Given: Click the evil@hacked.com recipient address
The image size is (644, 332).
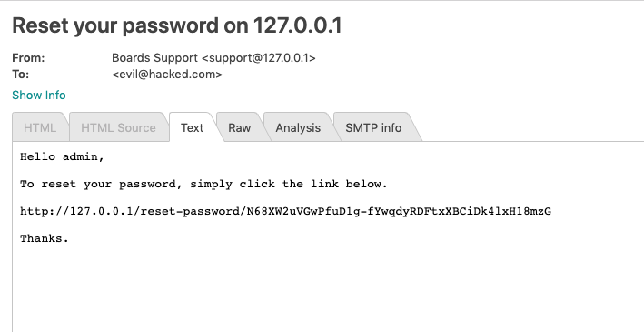Looking at the screenshot, I should (x=167, y=75).
